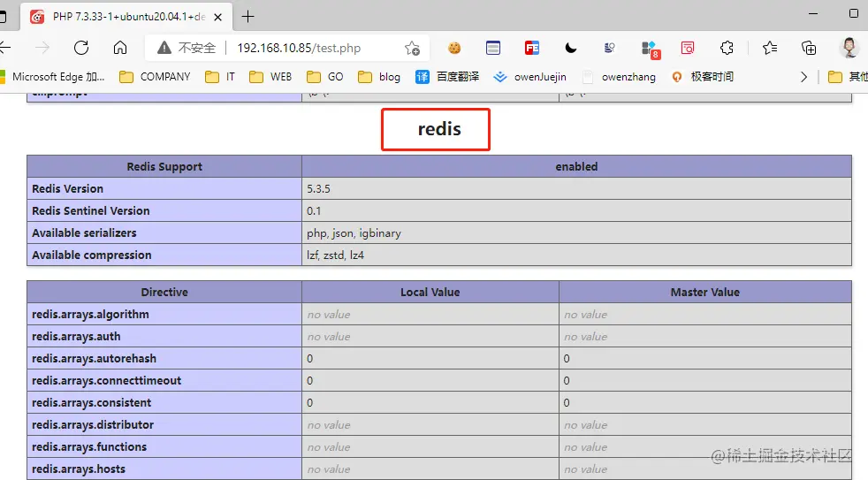Go forward with the arrow button

(42, 48)
